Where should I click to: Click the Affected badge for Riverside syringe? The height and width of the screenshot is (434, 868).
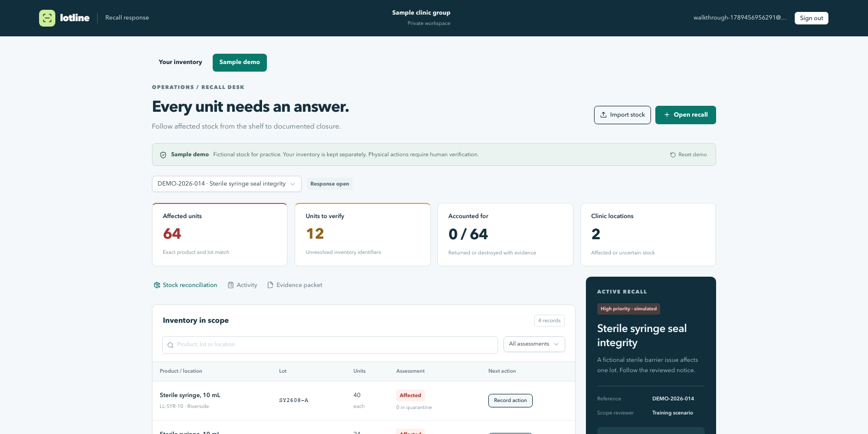pyautogui.click(x=411, y=395)
